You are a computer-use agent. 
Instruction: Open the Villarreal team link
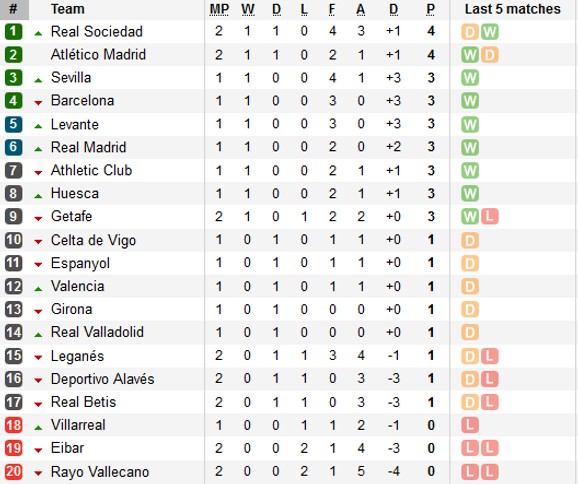click(x=78, y=425)
